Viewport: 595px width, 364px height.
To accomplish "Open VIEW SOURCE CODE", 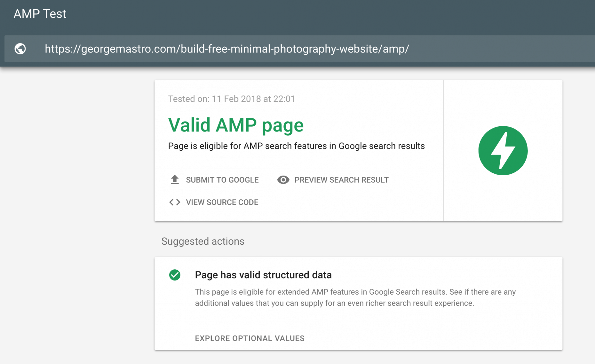I will 222,202.
